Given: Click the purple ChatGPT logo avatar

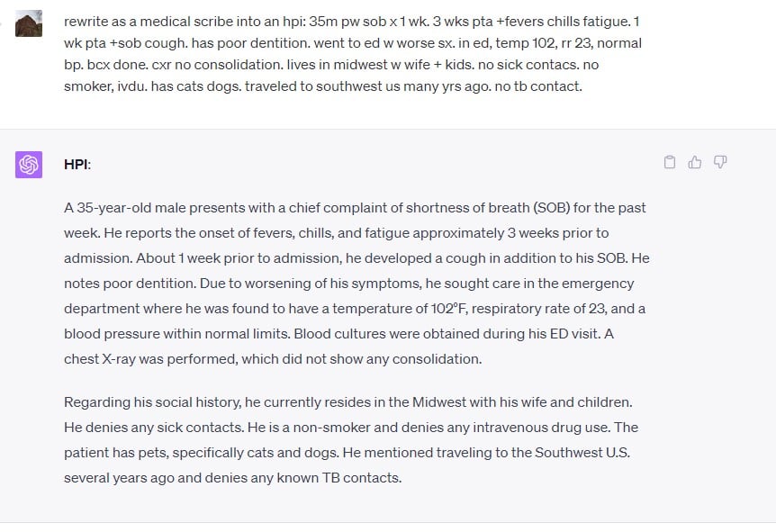Looking at the screenshot, I should tap(29, 165).
